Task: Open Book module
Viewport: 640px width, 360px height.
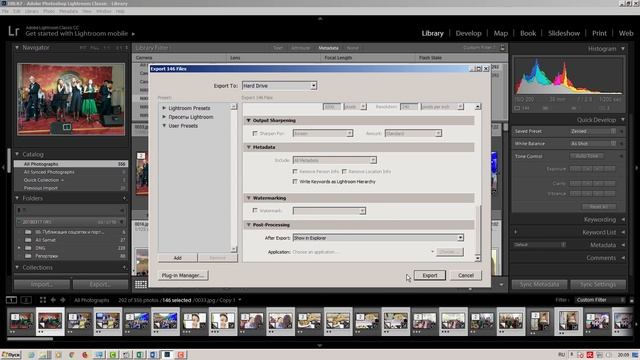Action: [x=528, y=33]
